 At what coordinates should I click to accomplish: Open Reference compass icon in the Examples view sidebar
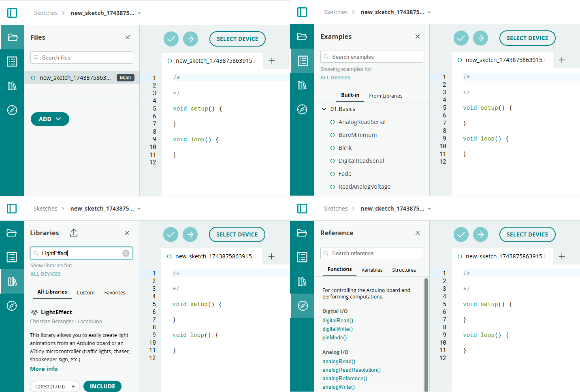302,109
